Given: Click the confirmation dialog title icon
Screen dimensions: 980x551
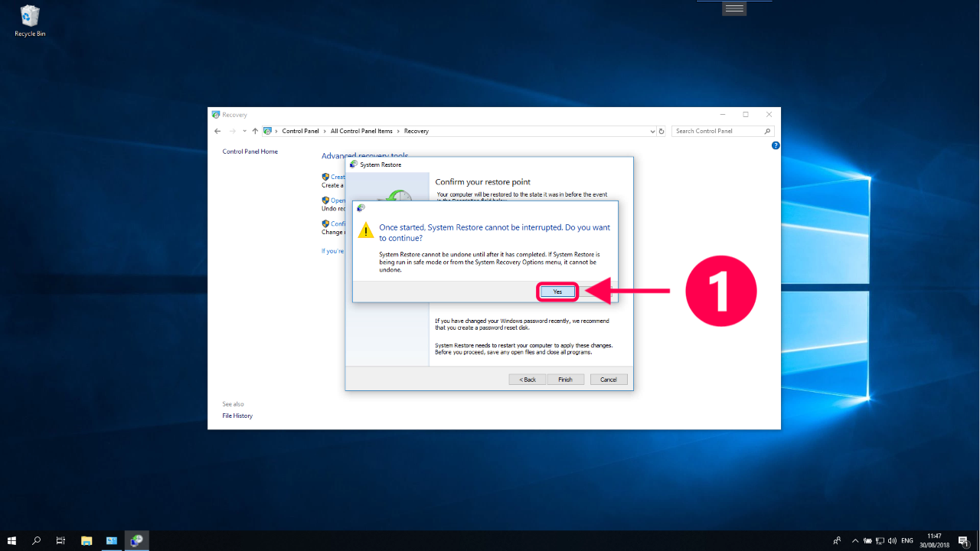Looking at the screenshot, I should pyautogui.click(x=361, y=207).
